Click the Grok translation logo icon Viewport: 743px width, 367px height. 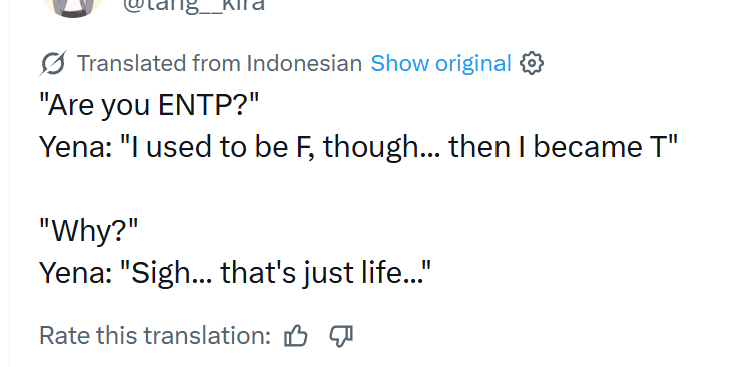(53, 63)
